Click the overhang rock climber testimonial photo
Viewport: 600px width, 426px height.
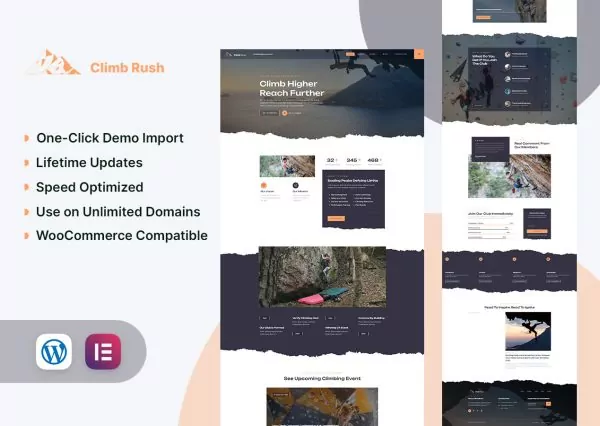point(510,176)
